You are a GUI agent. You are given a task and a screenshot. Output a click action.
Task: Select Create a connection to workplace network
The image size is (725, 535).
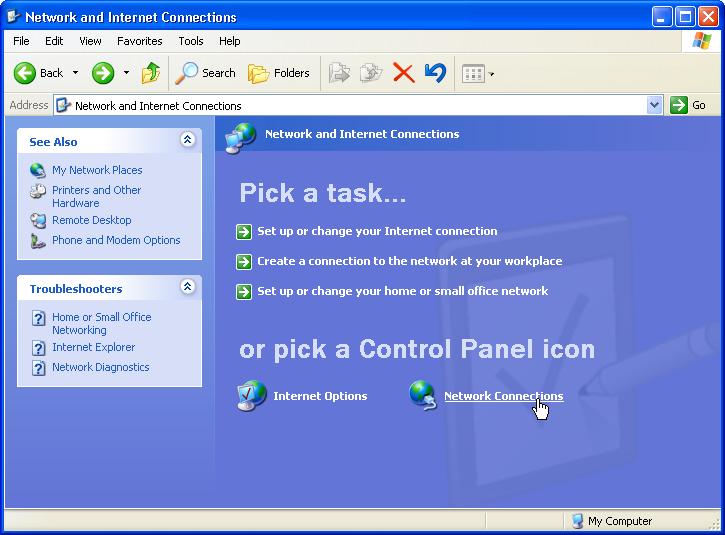(x=410, y=261)
